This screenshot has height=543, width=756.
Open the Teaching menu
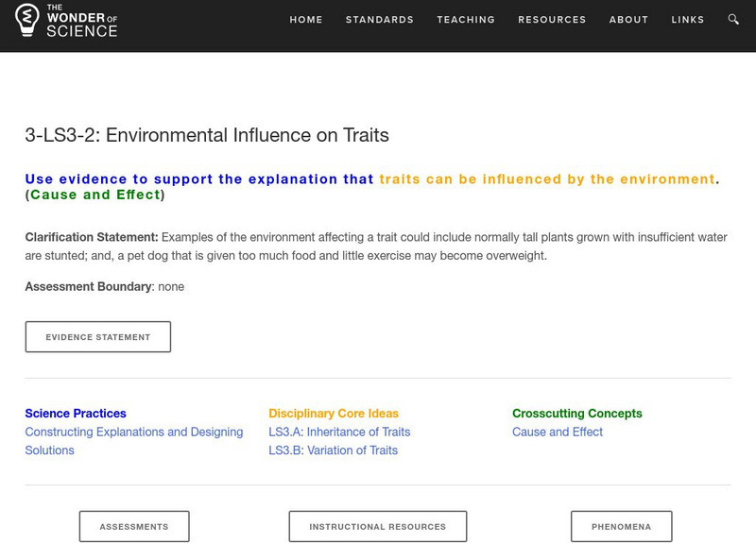coord(466,20)
